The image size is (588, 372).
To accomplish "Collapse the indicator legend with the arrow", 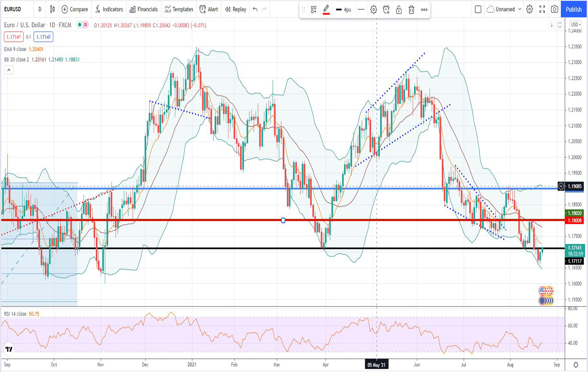I will [9, 70].
